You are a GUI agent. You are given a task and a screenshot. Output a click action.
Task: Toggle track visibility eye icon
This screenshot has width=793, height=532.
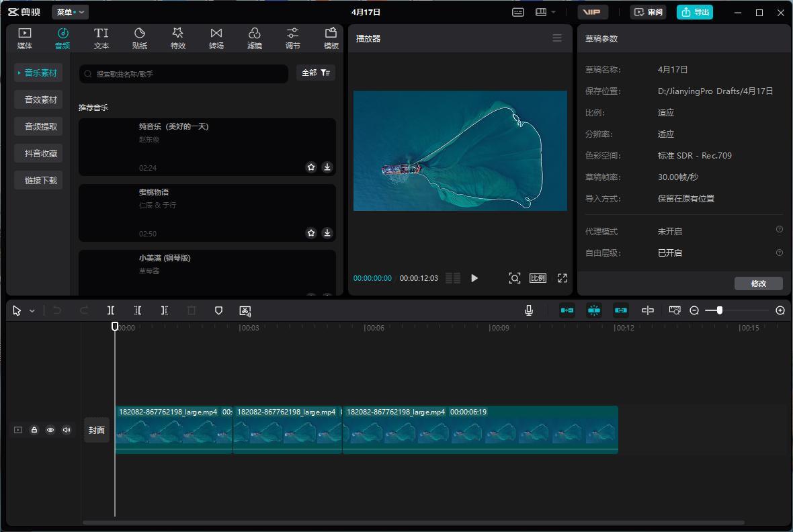[50, 430]
